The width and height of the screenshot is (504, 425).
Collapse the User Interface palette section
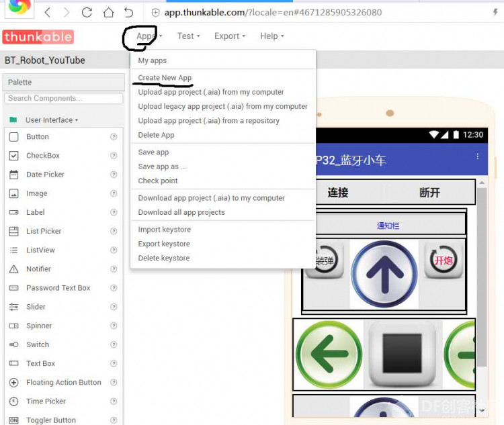point(52,120)
